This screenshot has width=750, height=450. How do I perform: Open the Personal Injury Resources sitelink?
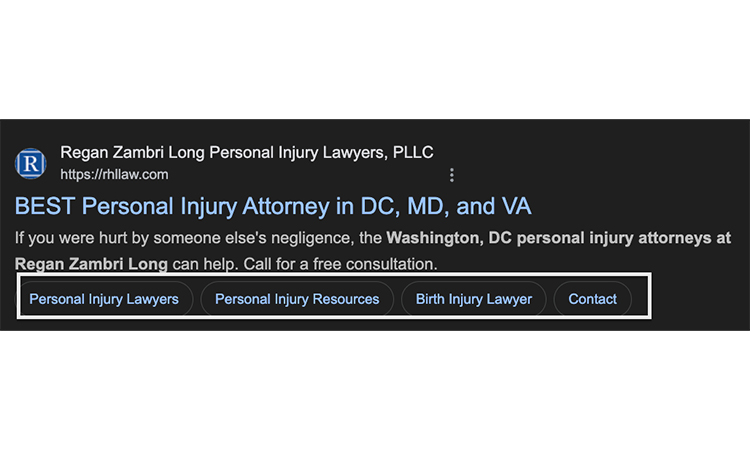click(x=297, y=298)
